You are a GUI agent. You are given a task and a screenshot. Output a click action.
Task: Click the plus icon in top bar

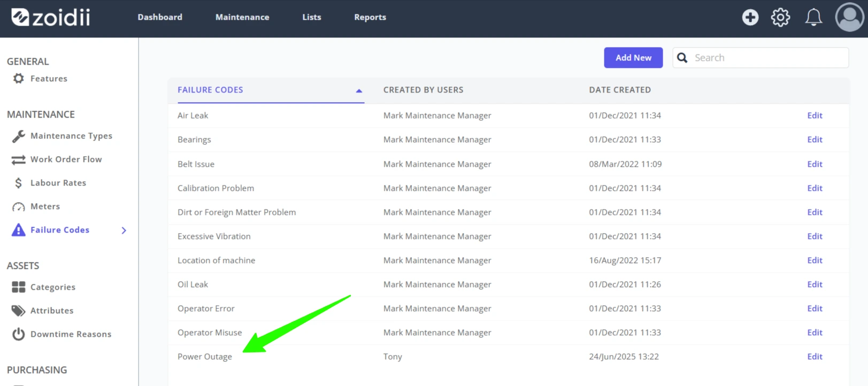click(x=750, y=17)
